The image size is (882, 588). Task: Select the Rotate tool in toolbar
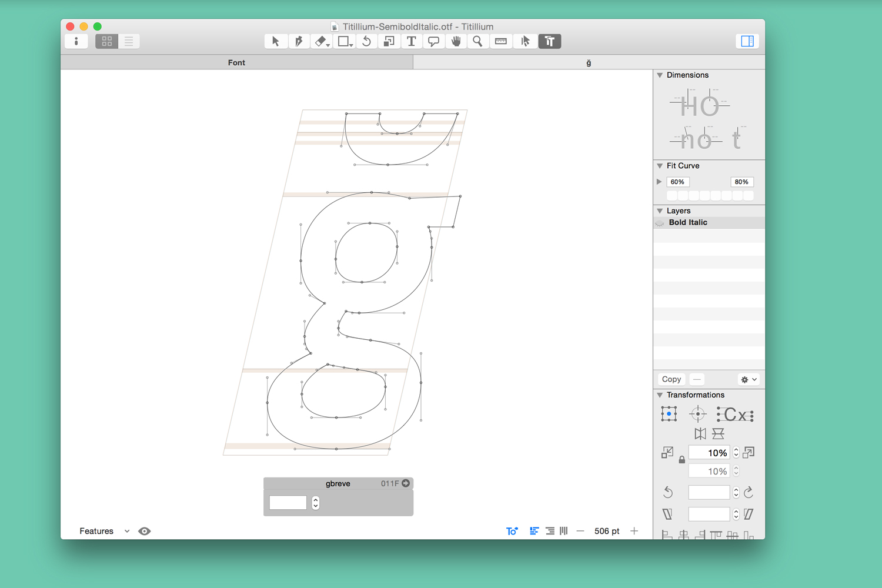tap(366, 41)
